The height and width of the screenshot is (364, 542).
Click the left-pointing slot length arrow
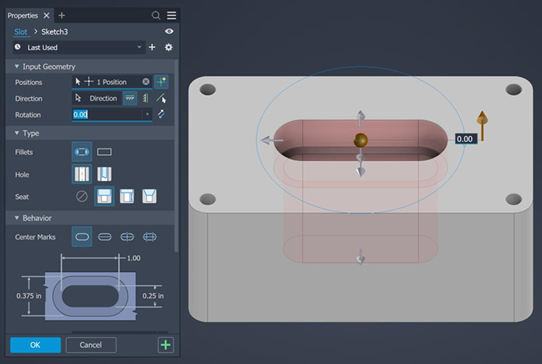[272, 140]
